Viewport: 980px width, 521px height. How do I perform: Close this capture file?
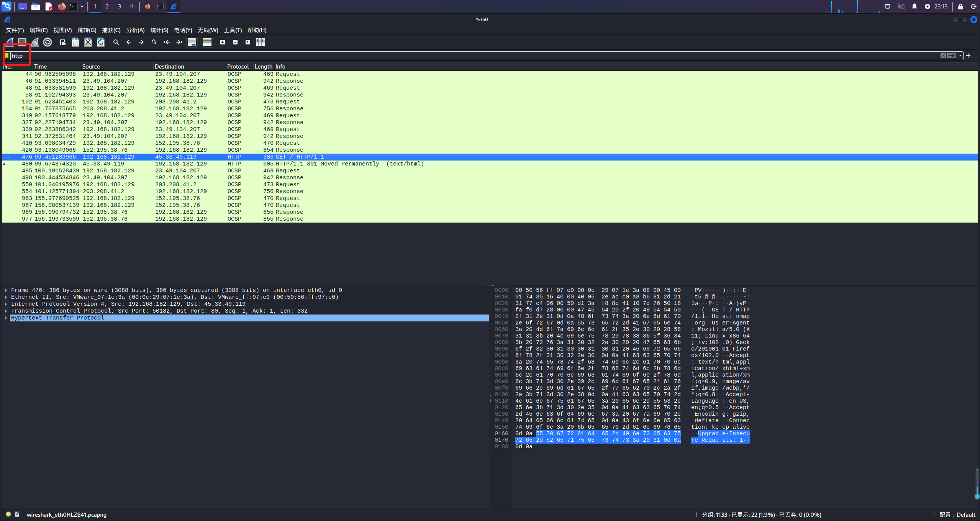pos(88,42)
